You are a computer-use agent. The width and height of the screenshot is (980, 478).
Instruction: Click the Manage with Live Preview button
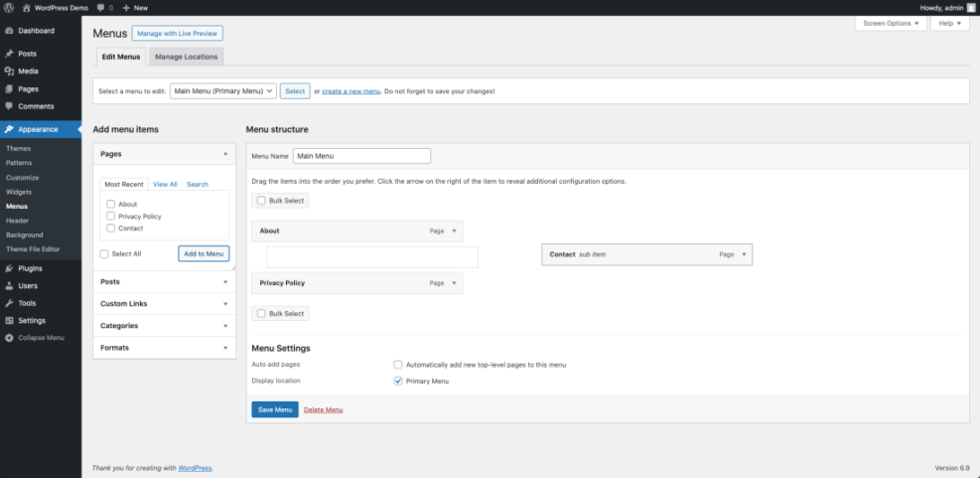(x=178, y=33)
